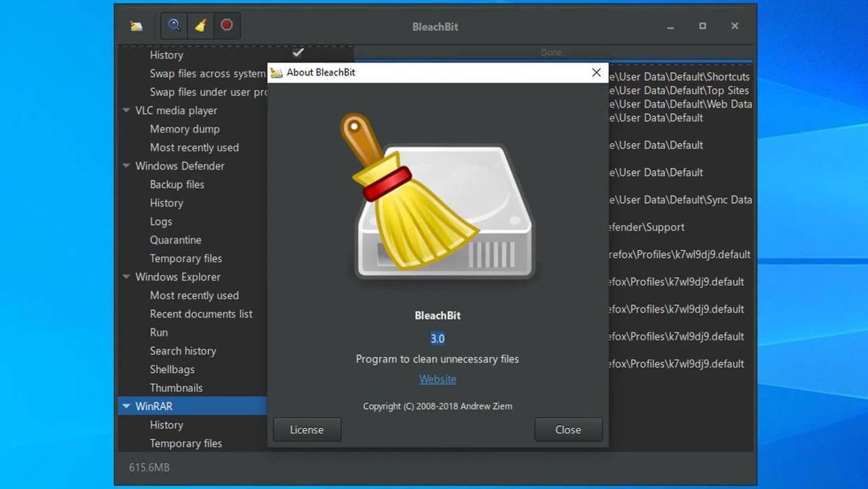Maximize the BleachBit main window

tap(702, 26)
